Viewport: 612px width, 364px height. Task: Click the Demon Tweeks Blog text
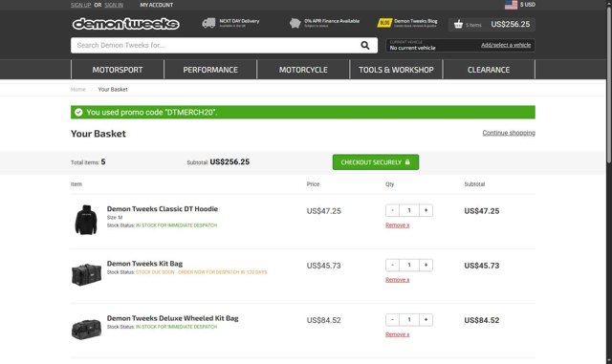coord(416,21)
